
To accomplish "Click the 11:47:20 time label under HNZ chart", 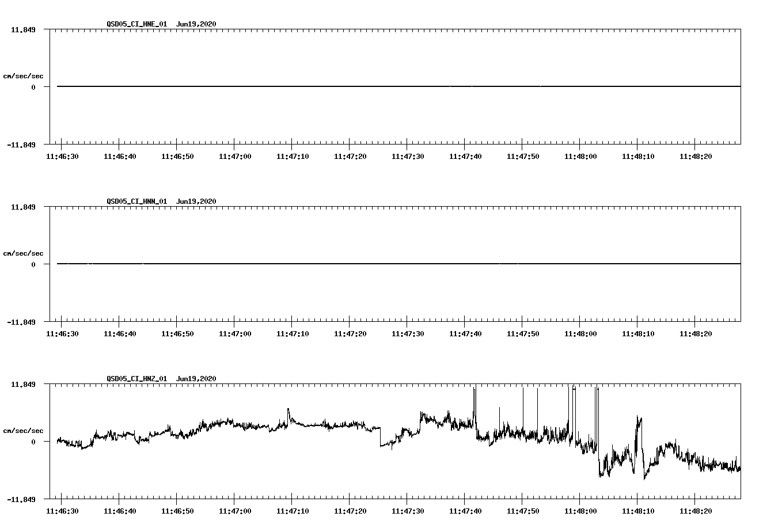I will point(350,511).
